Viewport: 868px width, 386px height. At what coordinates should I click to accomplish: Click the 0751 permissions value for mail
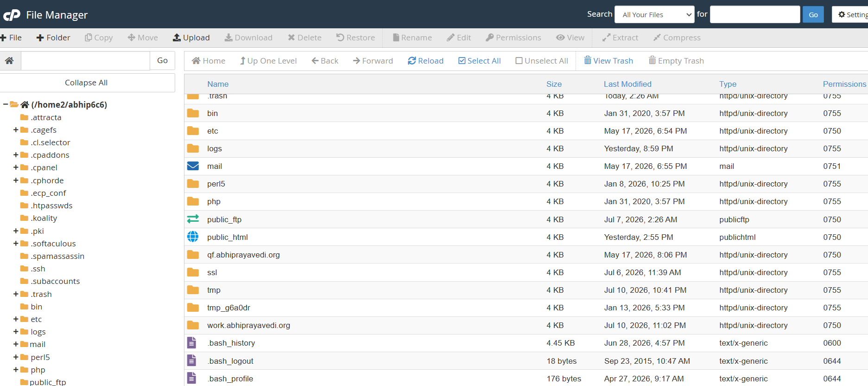pyautogui.click(x=832, y=166)
